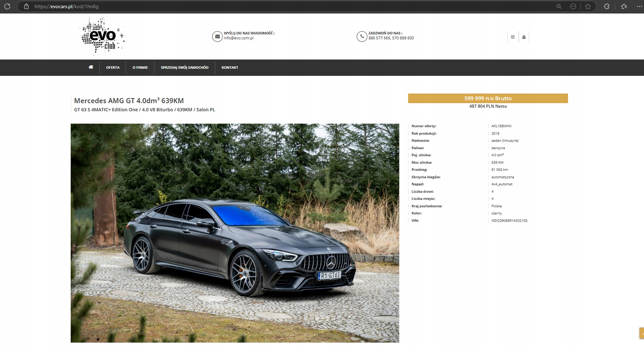Open the browser zoom out magnifier
The width and height of the screenshot is (644, 346).
click(x=559, y=6)
